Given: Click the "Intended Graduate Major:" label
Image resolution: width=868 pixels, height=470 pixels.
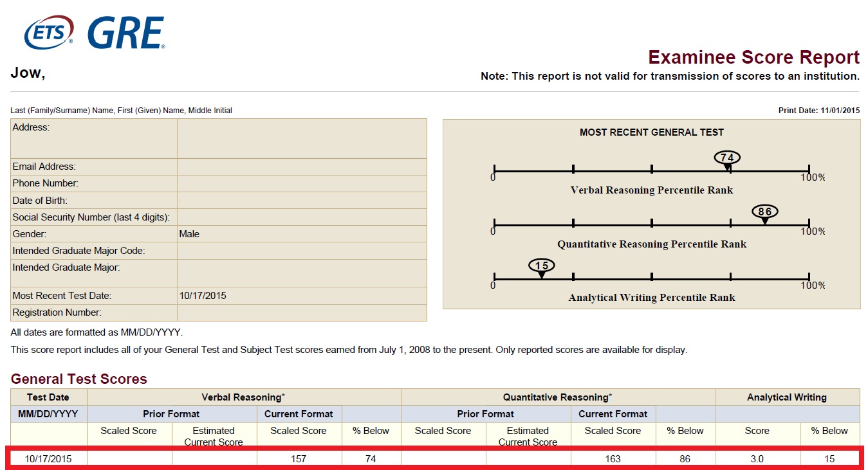Looking at the screenshot, I should point(66,267).
